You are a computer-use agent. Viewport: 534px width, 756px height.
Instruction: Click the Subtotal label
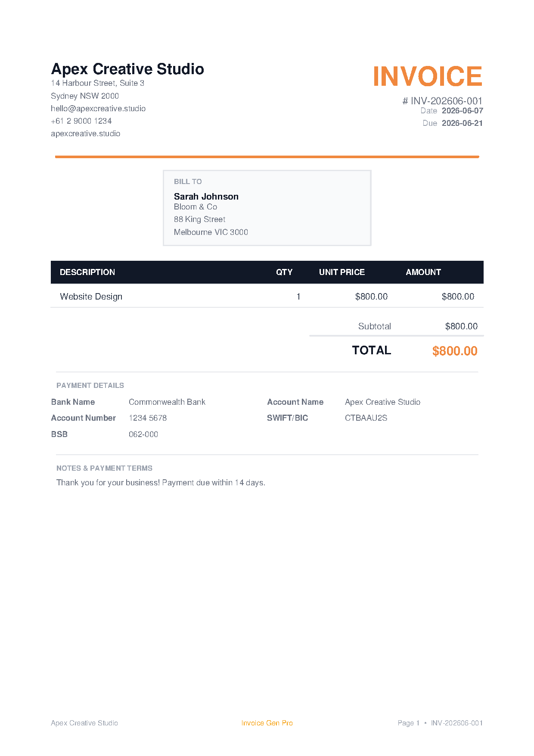[375, 326]
